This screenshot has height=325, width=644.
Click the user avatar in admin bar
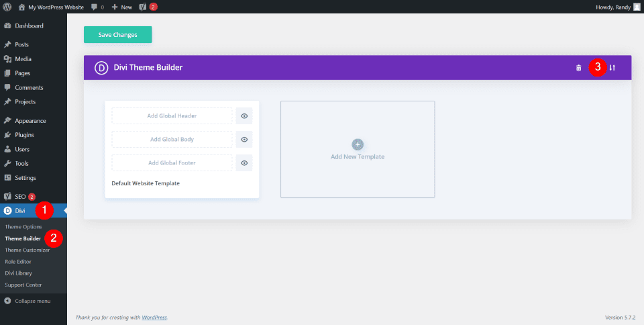pyautogui.click(x=637, y=7)
